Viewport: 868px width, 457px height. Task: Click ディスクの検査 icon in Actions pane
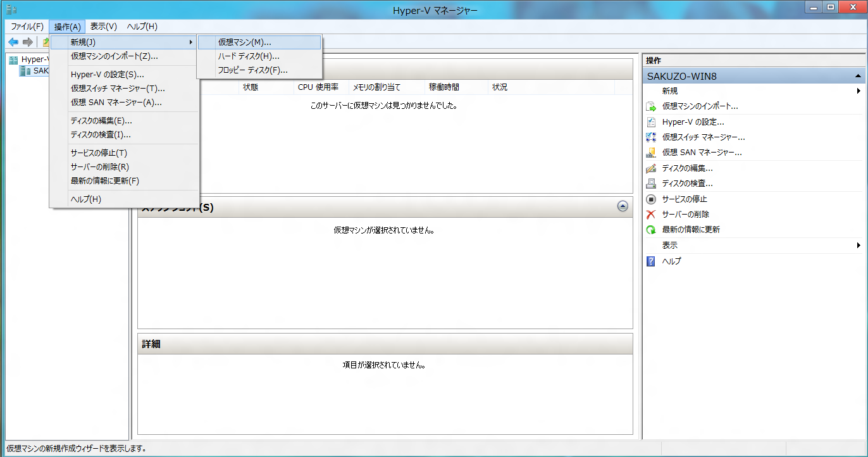(651, 184)
